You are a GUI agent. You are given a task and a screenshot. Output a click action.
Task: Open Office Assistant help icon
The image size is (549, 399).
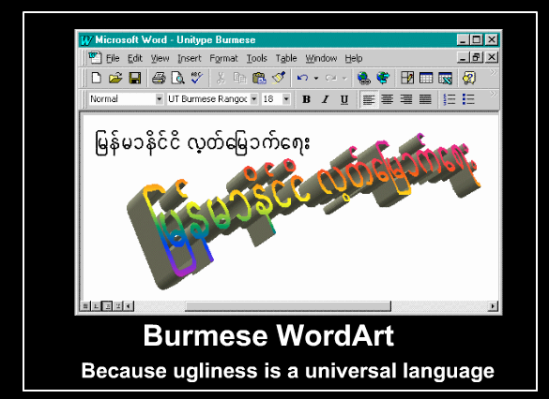(x=469, y=78)
